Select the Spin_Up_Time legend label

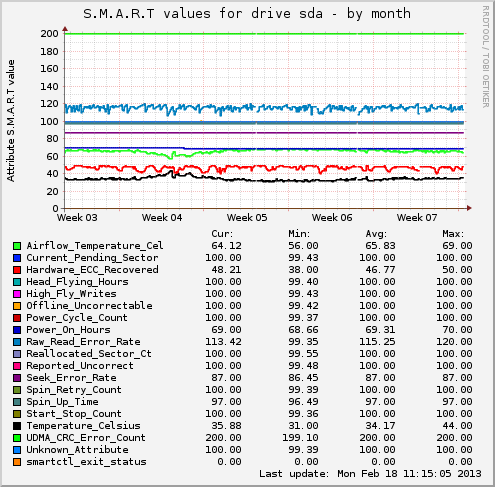click(x=62, y=402)
